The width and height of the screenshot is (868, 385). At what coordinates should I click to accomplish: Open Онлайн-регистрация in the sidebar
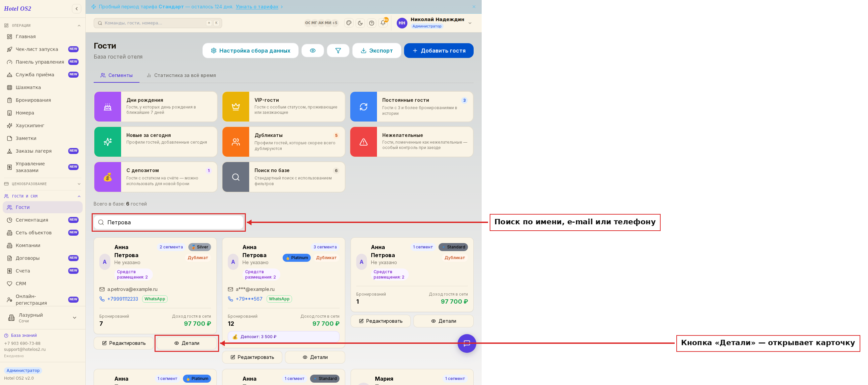[42, 299]
